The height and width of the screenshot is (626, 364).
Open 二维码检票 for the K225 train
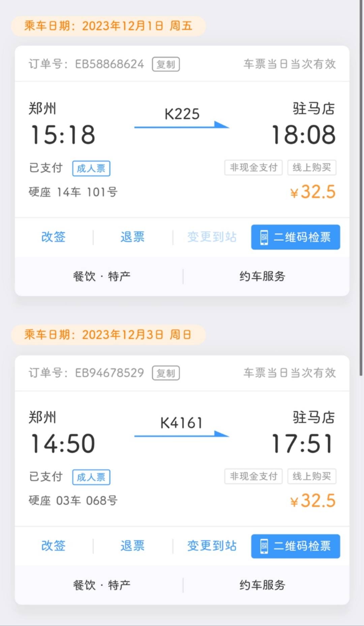296,237
